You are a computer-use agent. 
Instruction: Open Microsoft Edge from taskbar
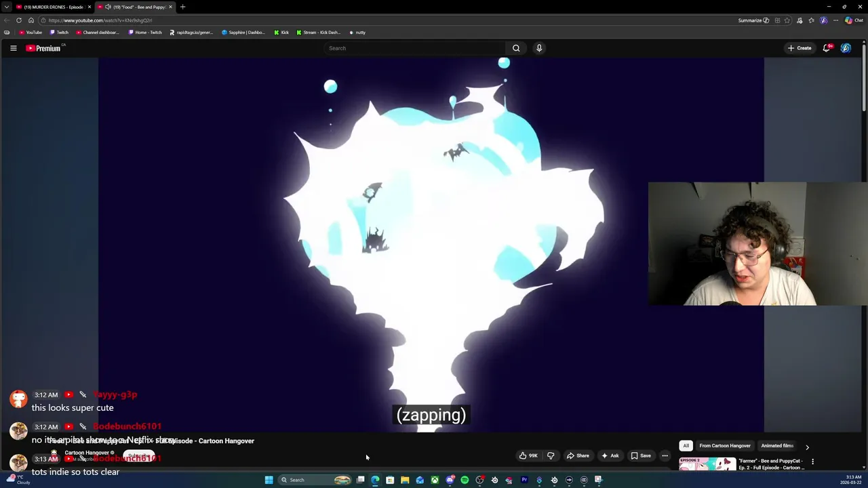click(375, 480)
